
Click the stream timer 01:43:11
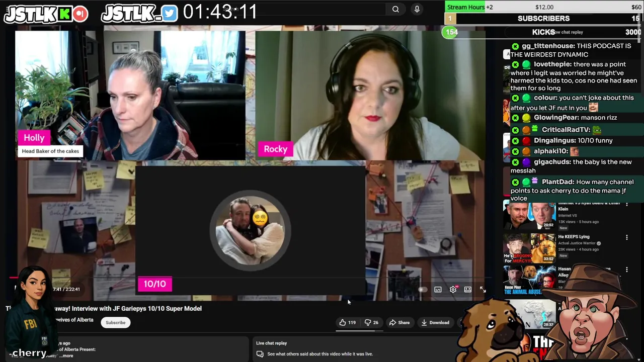220,12
